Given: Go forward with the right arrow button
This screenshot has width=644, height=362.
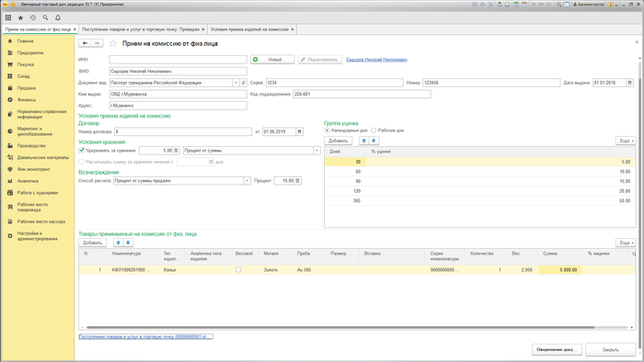Looking at the screenshot, I should click(97, 43).
